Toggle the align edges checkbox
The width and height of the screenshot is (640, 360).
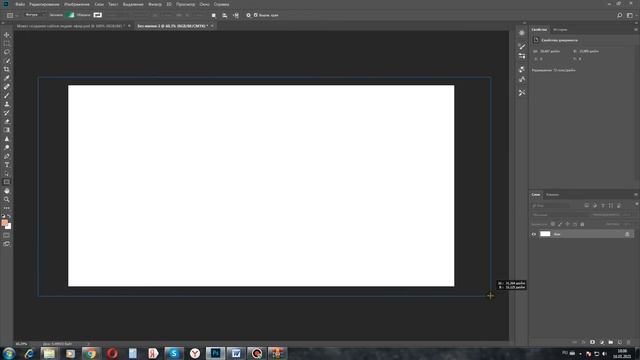tap(256, 15)
